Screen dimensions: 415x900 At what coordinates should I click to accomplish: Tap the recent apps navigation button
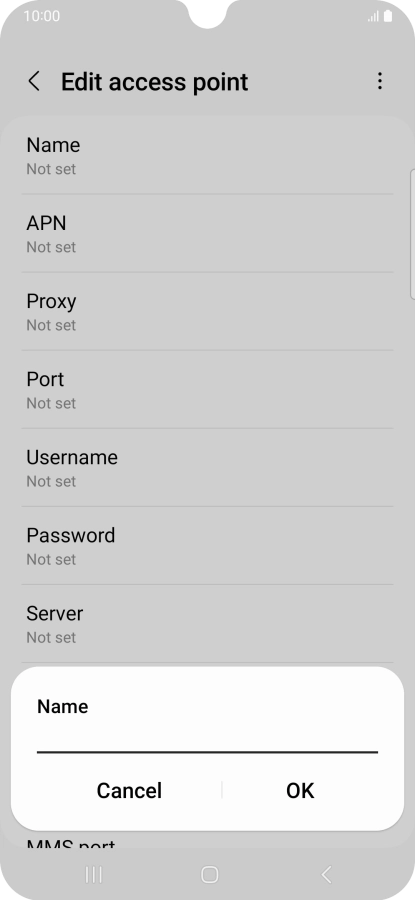(94, 874)
